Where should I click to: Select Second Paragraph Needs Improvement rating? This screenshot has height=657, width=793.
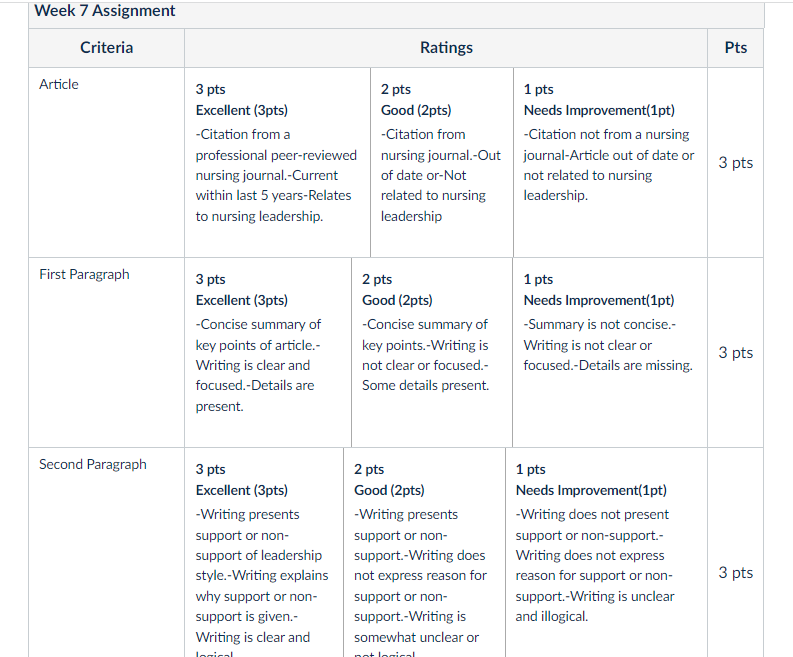tap(606, 552)
